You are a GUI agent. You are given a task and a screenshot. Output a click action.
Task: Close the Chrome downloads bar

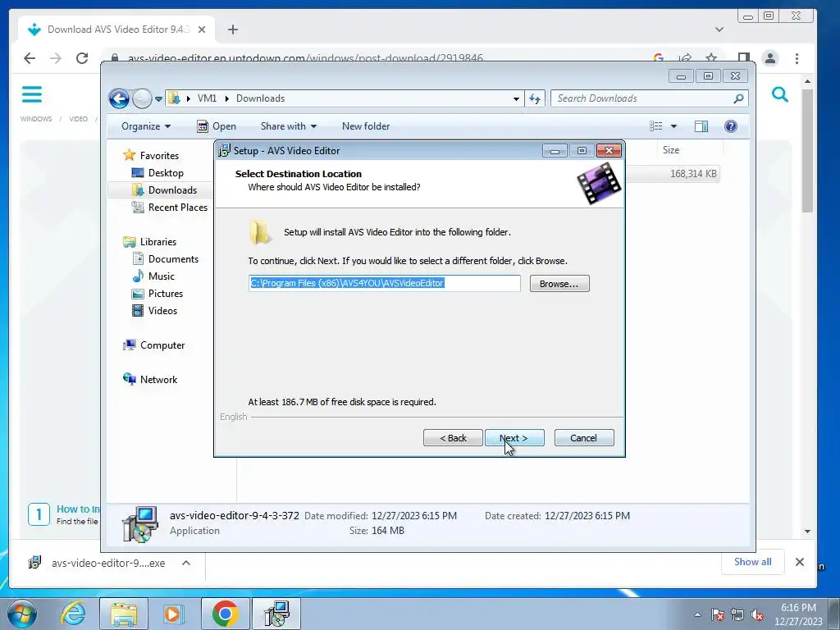click(800, 562)
